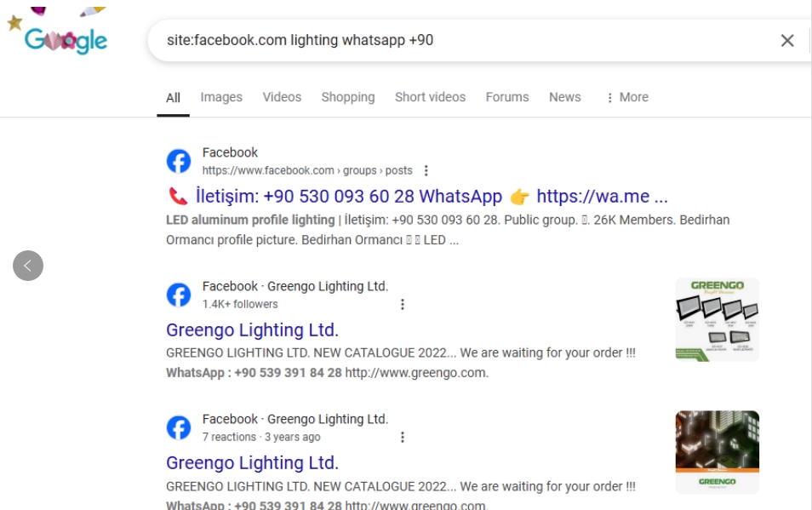Image resolution: width=812 pixels, height=510 pixels.
Task: Open the Greengo night building thumbnail
Action: [718, 452]
